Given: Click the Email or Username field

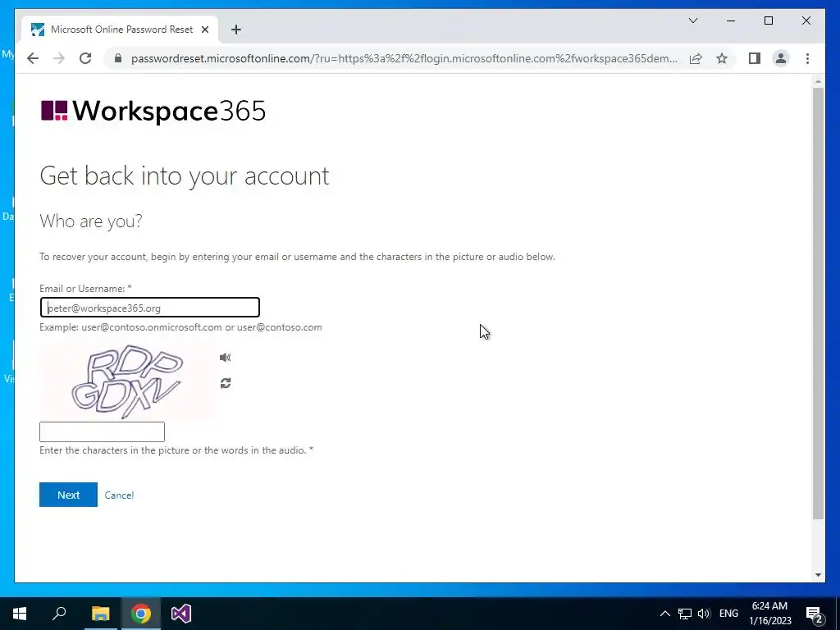Looking at the screenshot, I should pos(150,308).
